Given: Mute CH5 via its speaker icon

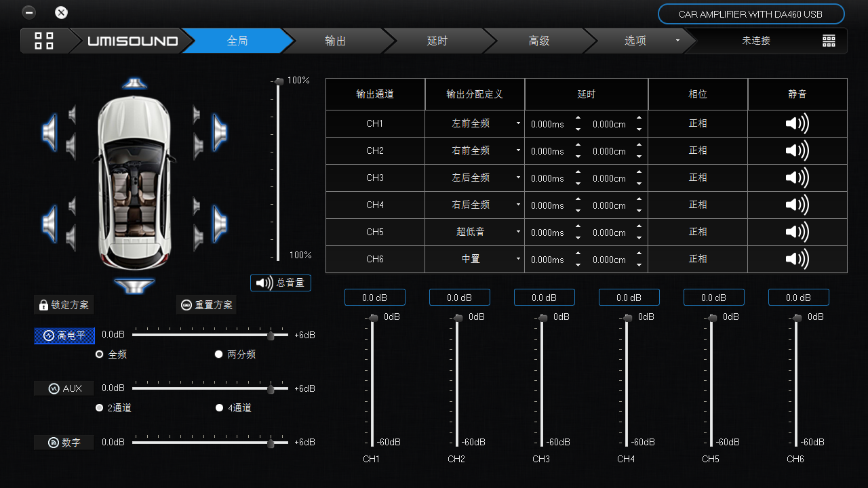Looking at the screenshot, I should point(797,232).
